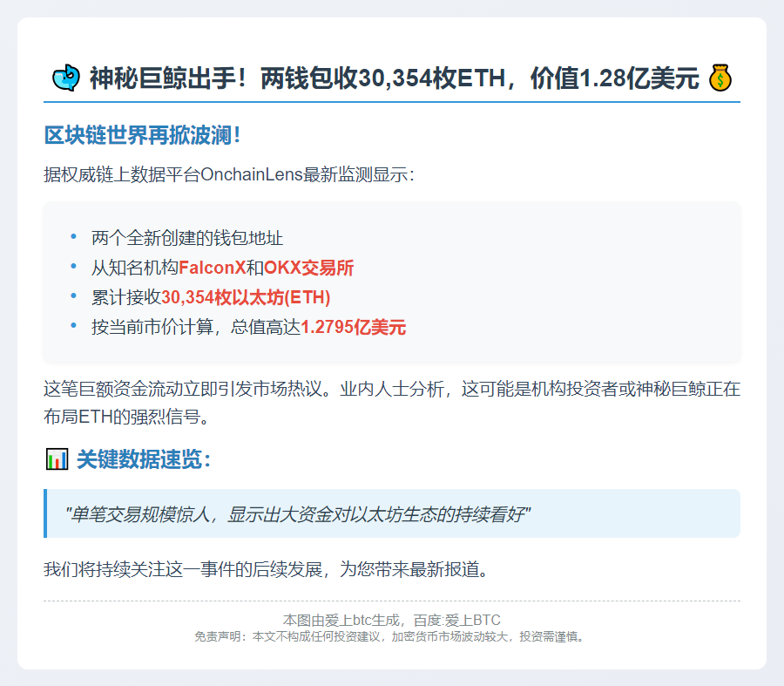Viewport: 784px width, 686px height.
Task: Click the bar chart emoji beside 关键数据速览
Action: click(x=57, y=458)
